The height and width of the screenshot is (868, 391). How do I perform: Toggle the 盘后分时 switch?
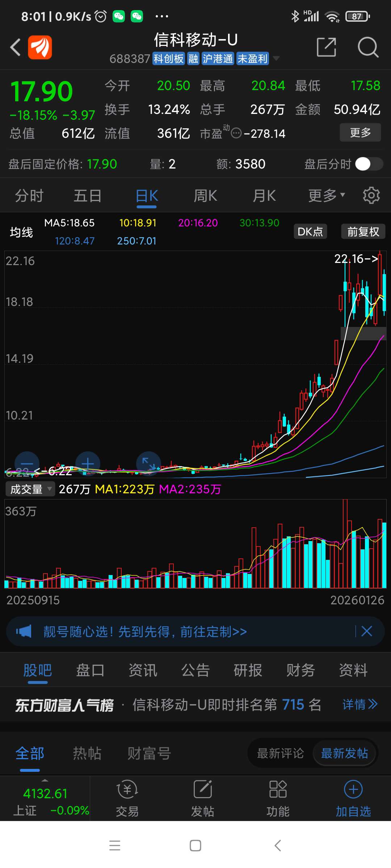[x=369, y=164]
